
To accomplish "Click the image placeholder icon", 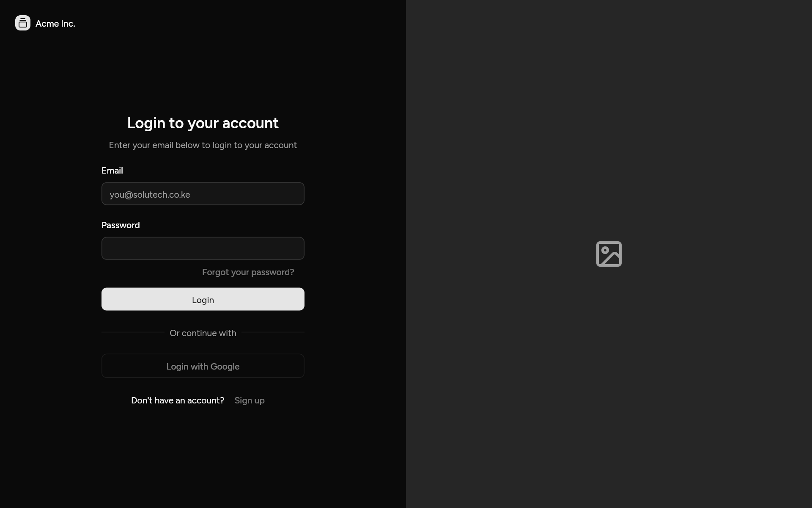I will (609, 254).
